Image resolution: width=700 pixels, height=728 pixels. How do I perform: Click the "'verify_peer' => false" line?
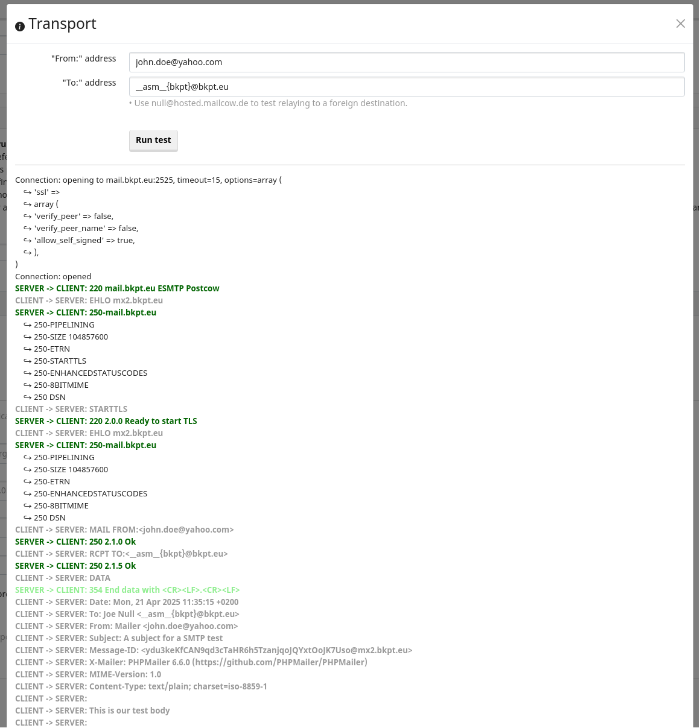point(69,216)
